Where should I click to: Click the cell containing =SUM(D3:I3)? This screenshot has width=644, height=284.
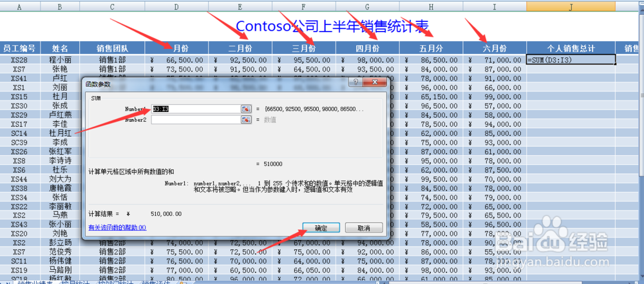click(571, 60)
